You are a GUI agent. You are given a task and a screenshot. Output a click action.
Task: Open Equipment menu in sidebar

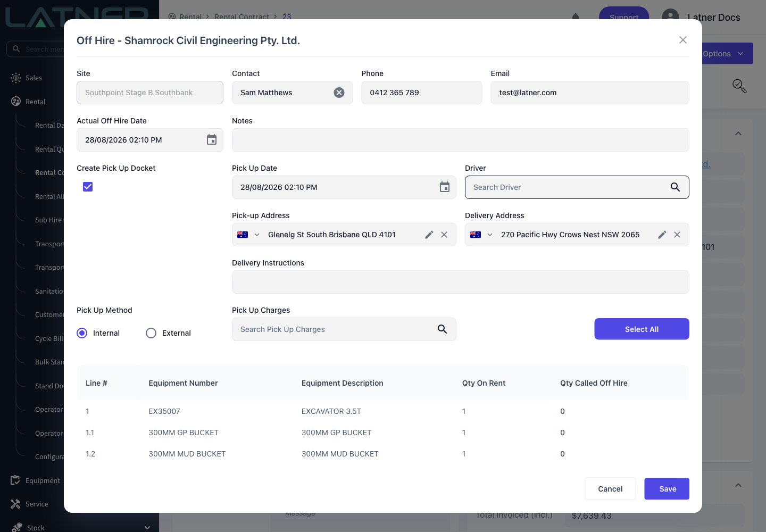(43, 480)
